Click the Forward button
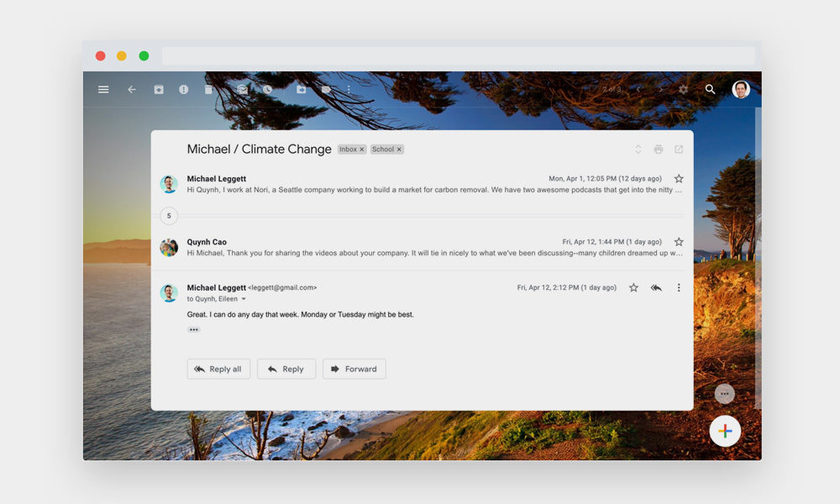The image size is (840, 504). point(354,369)
